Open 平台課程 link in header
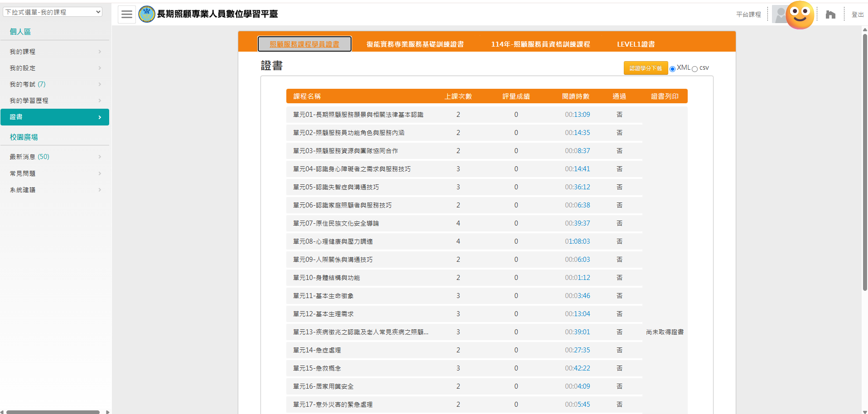 [x=748, y=14]
